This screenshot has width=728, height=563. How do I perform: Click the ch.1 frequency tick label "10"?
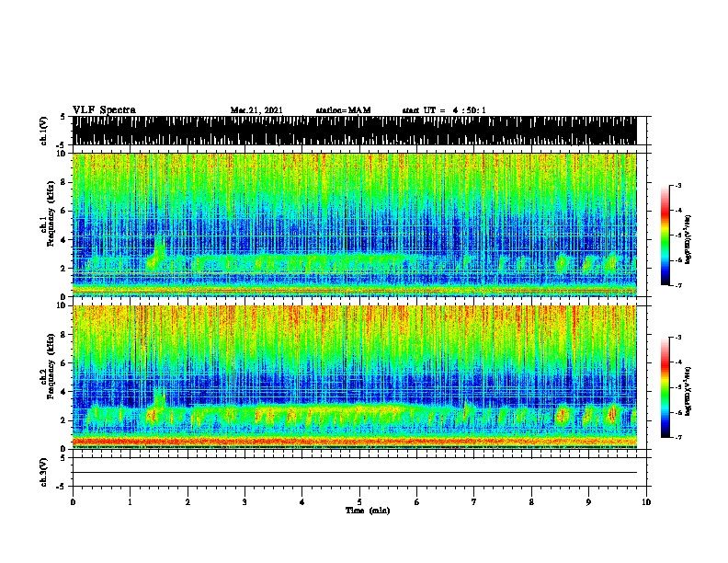63,155
